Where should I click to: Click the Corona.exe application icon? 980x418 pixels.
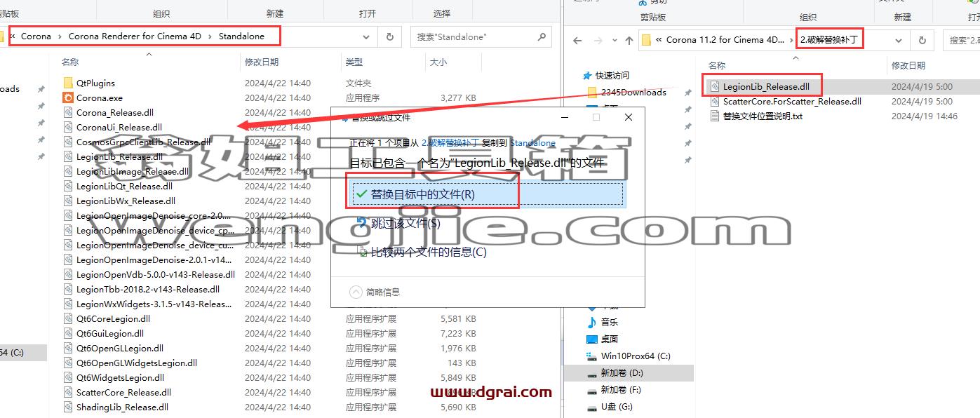pyautogui.click(x=68, y=97)
